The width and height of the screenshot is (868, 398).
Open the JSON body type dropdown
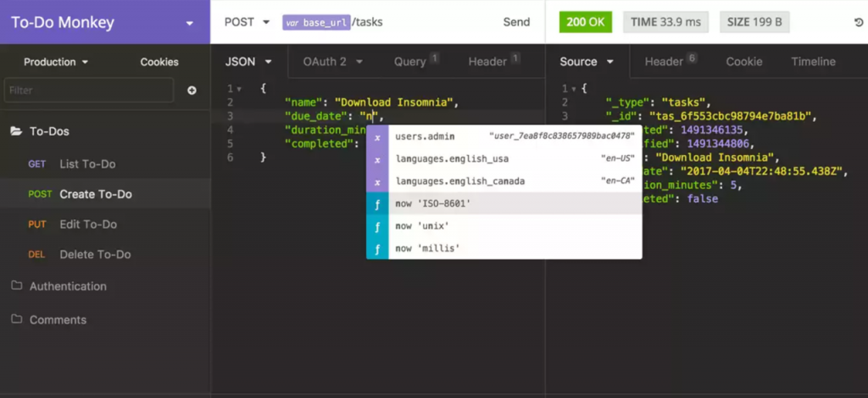(x=248, y=62)
